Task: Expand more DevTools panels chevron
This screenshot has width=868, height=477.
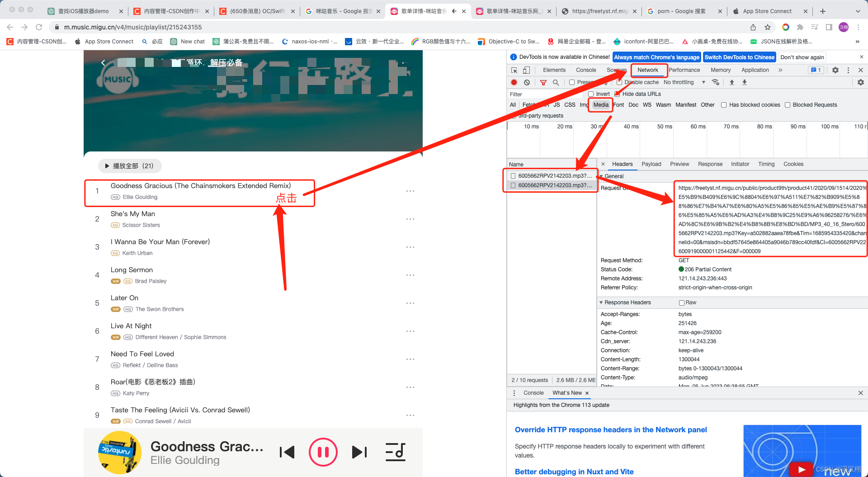Action: click(x=780, y=70)
